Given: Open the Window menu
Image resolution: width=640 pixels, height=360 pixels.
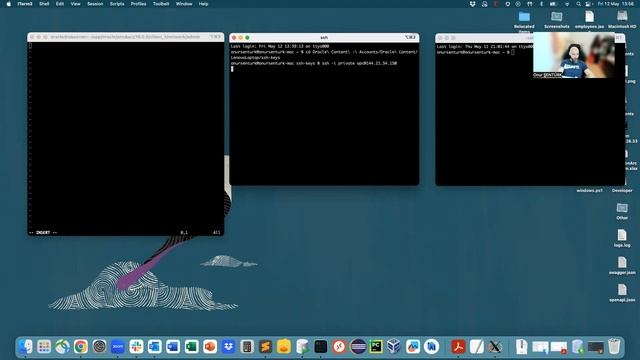Looking at the screenshot, I should pyautogui.click(x=184, y=4).
